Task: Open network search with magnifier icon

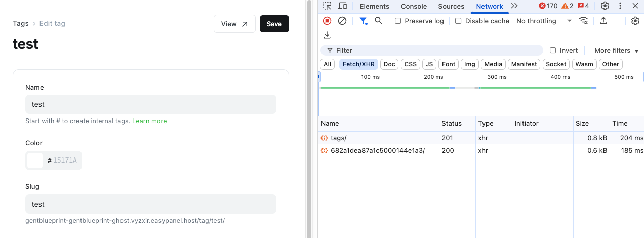Action: pyautogui.click(x=378, y=21)
